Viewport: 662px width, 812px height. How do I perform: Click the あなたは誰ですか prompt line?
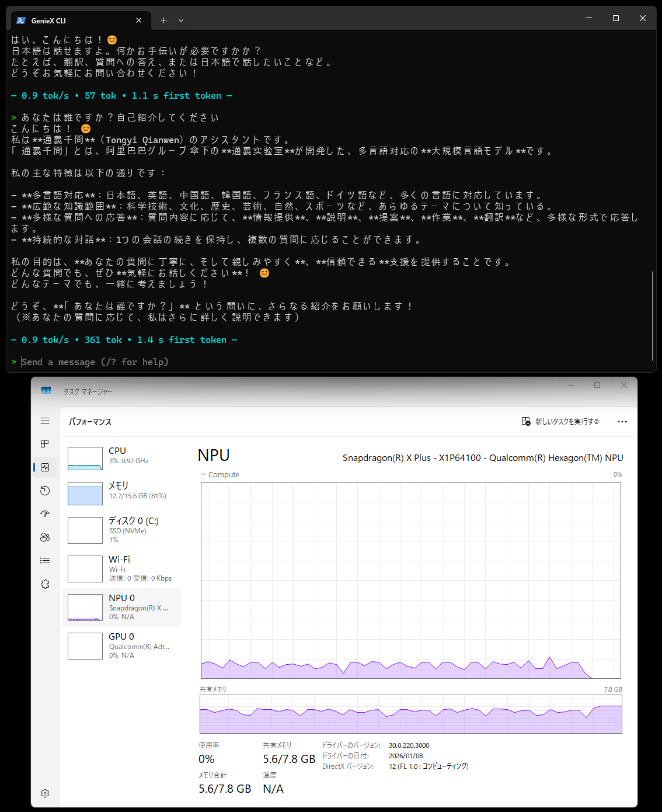click(115, 118)
